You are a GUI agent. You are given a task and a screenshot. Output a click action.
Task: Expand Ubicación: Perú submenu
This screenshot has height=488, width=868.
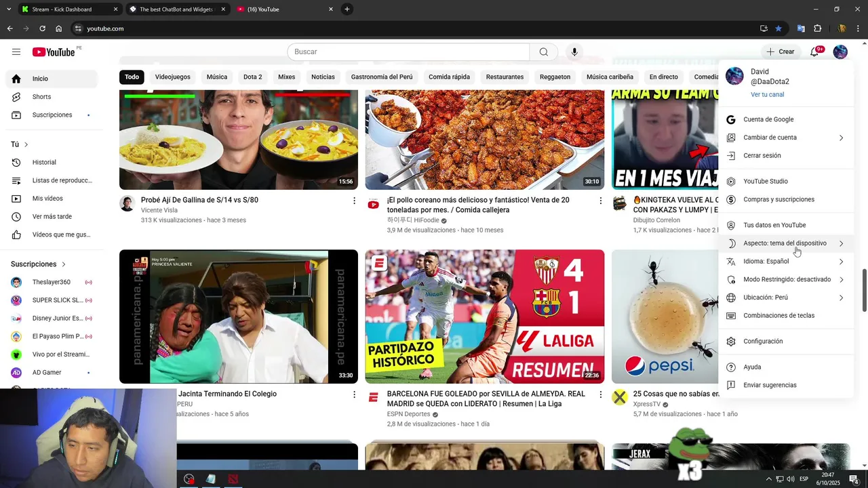pos(786,298)
